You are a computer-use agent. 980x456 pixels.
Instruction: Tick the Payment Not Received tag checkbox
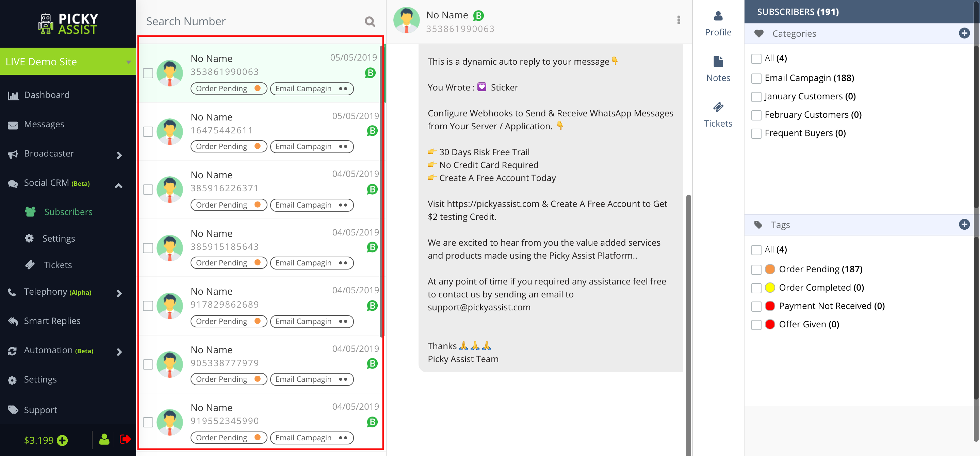pos(756,307)
